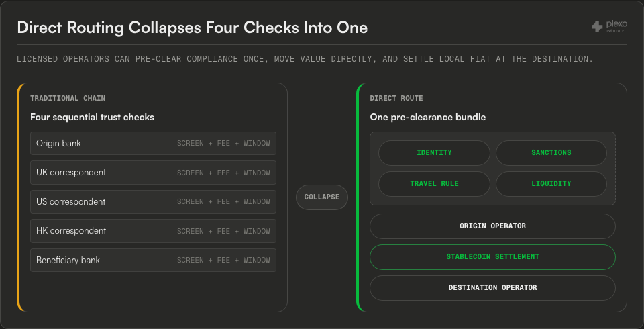Select the HK correspondent row

153,231
